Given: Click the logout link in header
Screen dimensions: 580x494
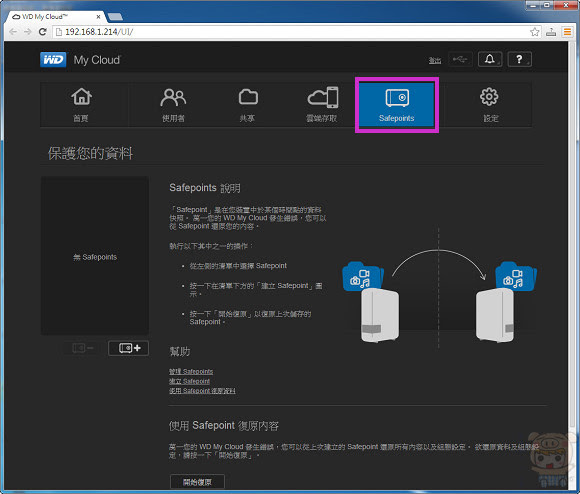Looking at the screenshot, I should [435, 60].
